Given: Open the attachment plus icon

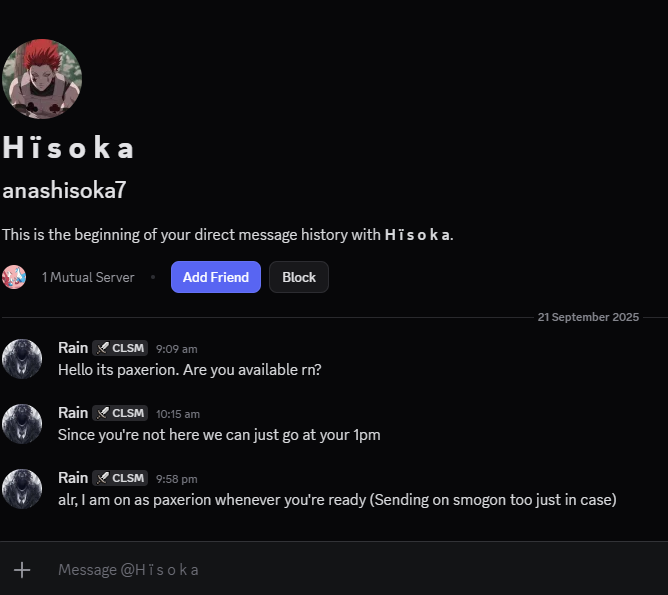Looking at the screenshot, I should tap(21, 569).
